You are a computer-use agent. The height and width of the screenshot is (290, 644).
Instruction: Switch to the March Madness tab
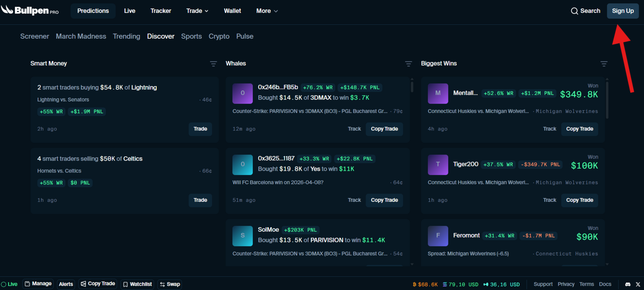coord(81,36)
